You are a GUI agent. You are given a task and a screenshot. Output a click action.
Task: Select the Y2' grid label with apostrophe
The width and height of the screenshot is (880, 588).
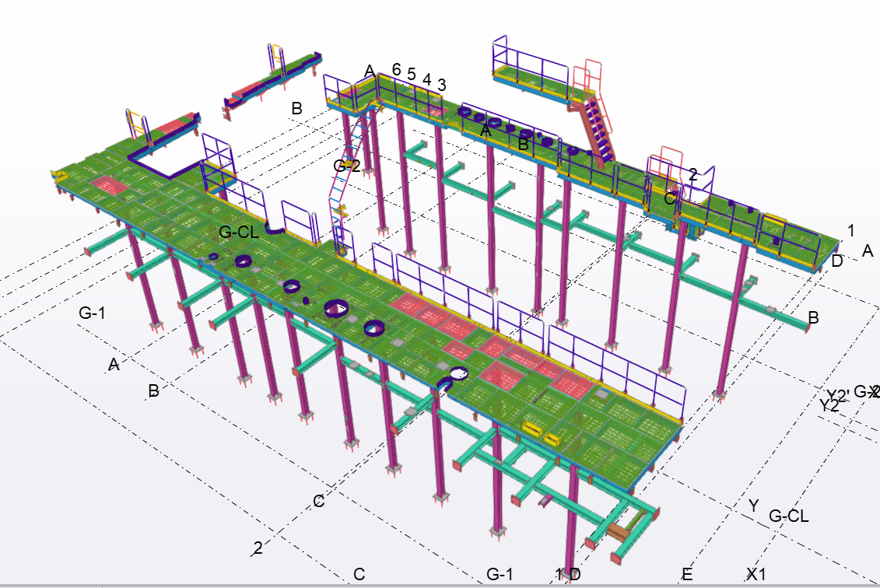click(x=838, y=395)
